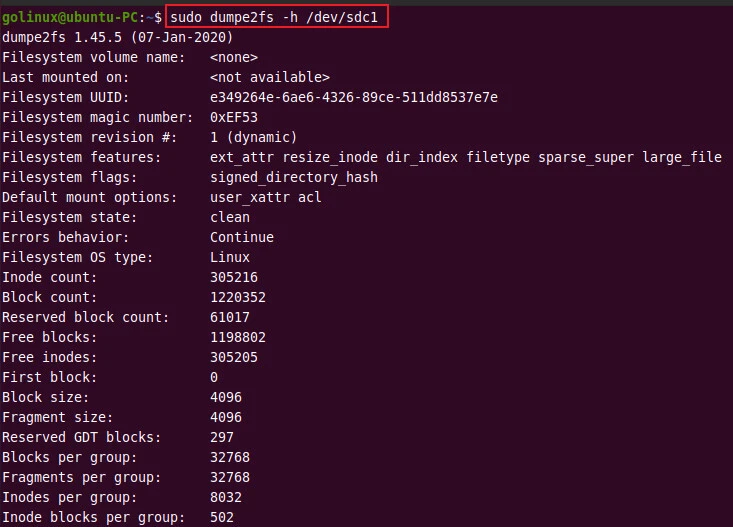Click the block size value '4096'
Image resolution: width=733 pixels, height=527 pixels.
(226, 397)
